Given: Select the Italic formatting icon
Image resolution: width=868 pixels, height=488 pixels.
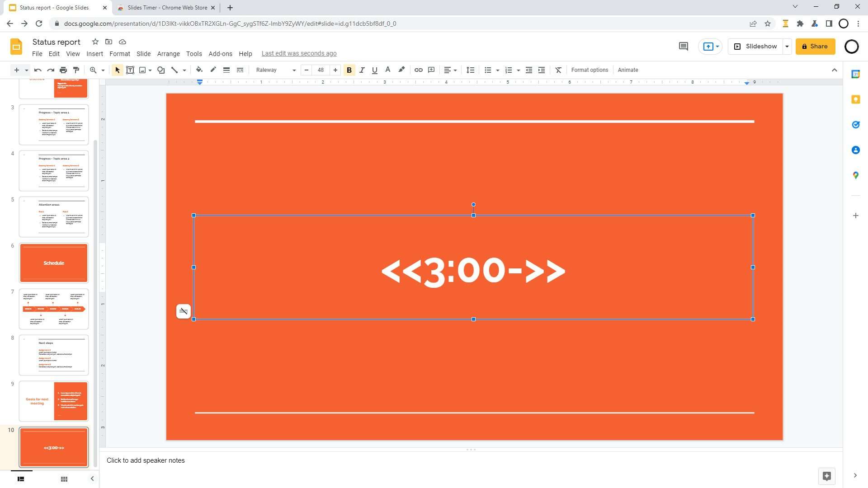Looking at the screenshot, I should [x=362, y=70].
